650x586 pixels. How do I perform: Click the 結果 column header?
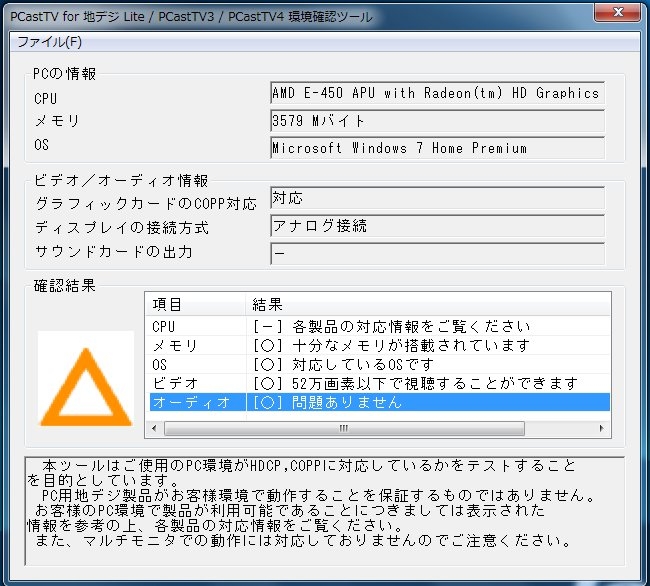pyautogui.click(x=428, y=304)
